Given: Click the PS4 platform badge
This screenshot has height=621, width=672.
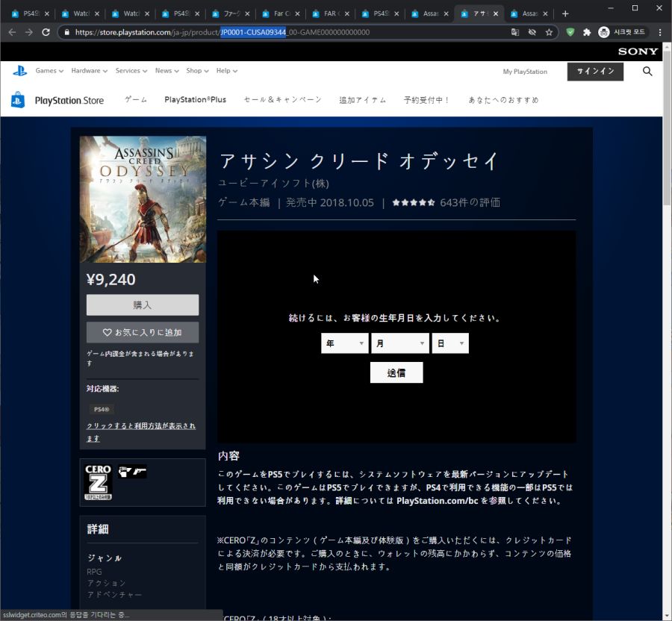Looking at the screenshot, I should (101, 410).
